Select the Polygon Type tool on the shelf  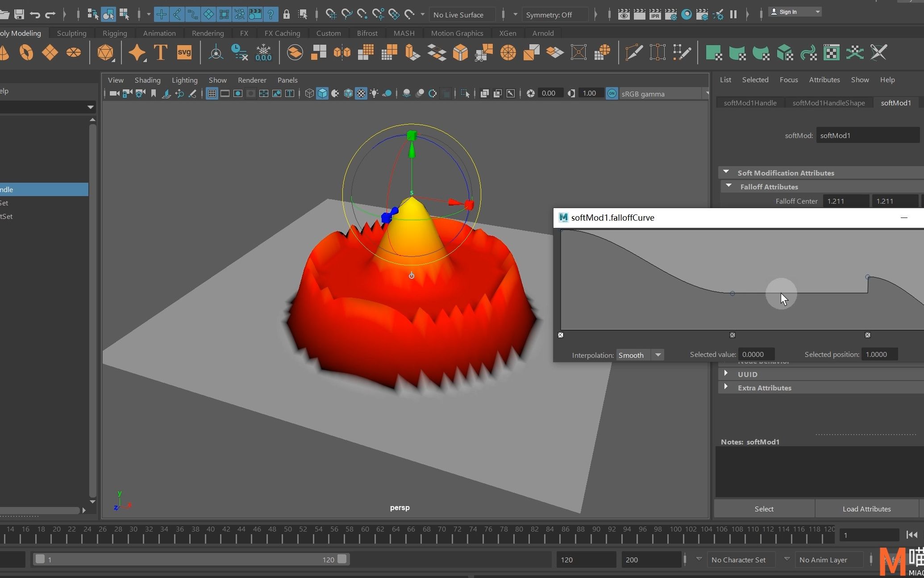pos(160,52)
